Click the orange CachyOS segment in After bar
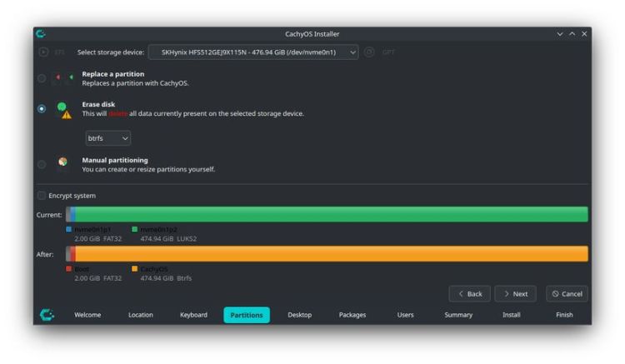The width and height of the screenshot is (625, 364). tap(333, 253)
